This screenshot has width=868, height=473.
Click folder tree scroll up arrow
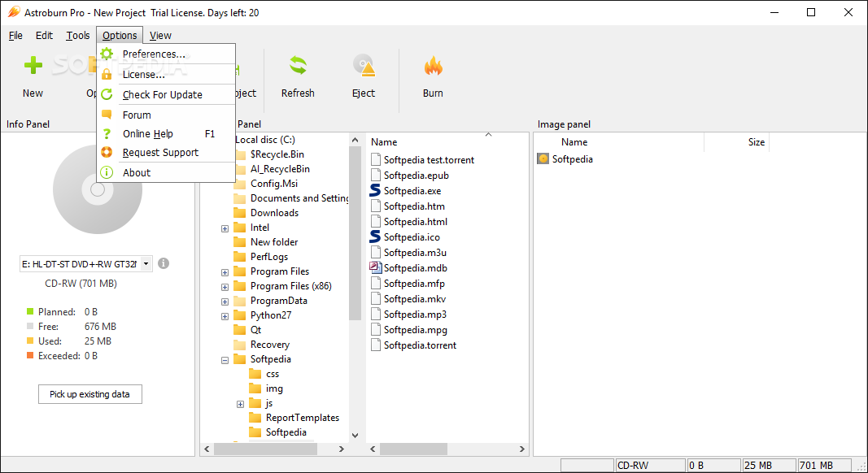coord(355,140)
